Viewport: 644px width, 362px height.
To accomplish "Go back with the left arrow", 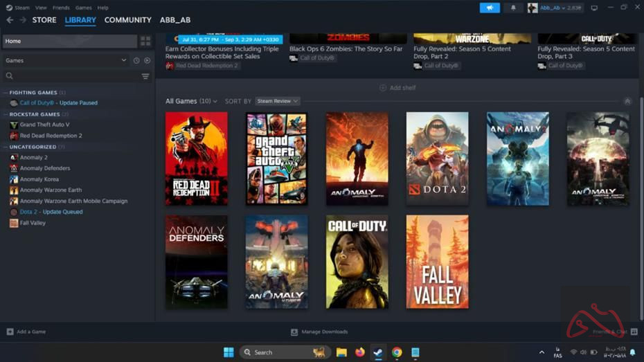I will [x=10, y=20].
